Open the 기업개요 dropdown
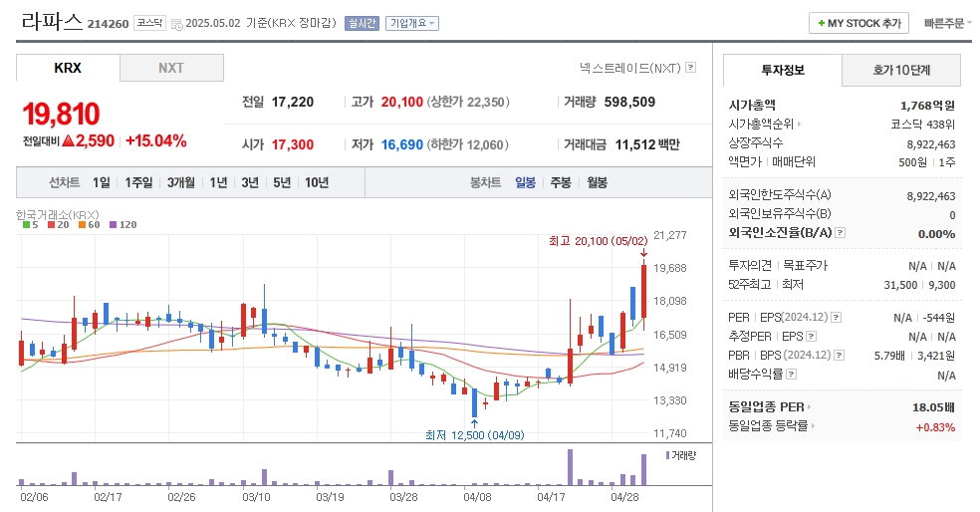The height and width of the screenshot is (512, 980). 412,23
